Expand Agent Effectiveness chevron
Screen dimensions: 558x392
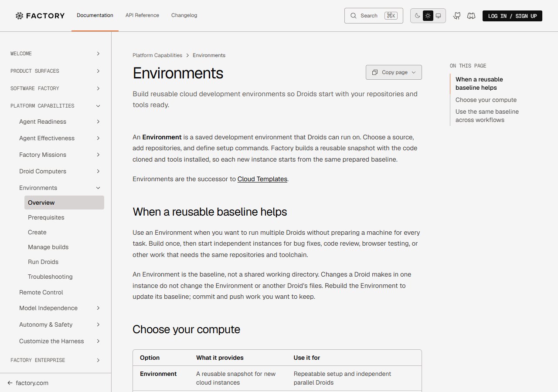(x=98, y=138)
